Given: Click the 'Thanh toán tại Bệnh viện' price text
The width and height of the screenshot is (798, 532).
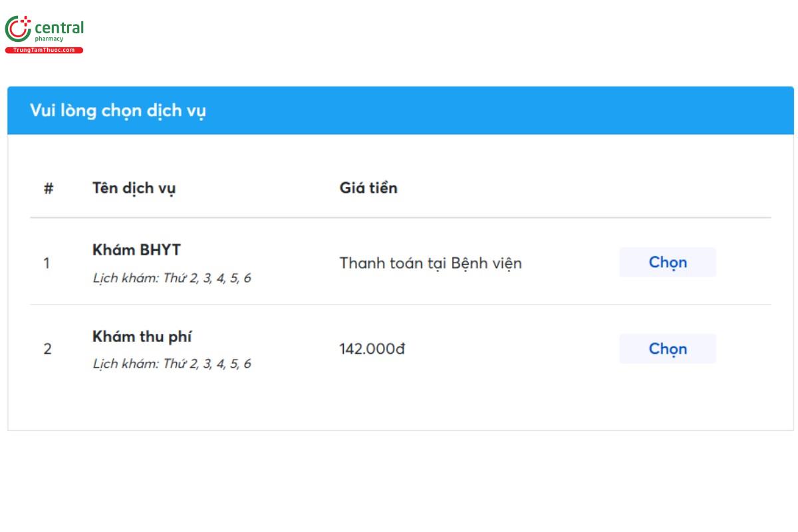Looking at the screenshot, I should (430, 263).
